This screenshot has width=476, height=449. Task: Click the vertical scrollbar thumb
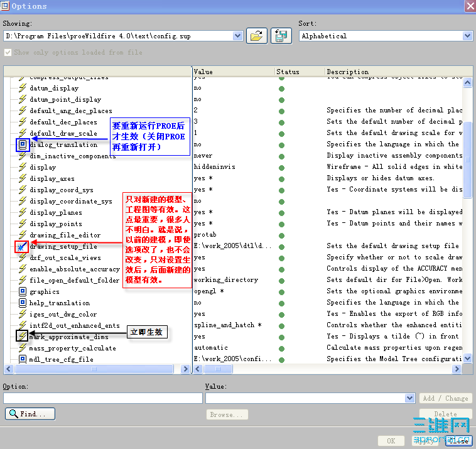pos(467,160)
